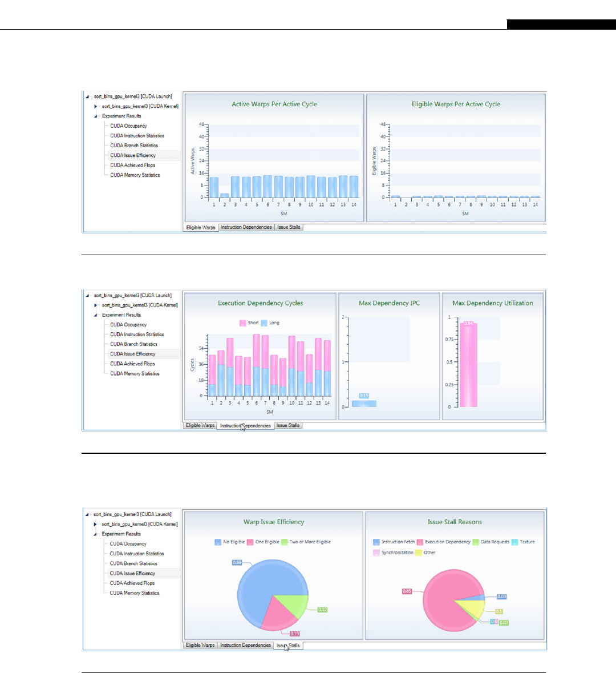Open CUDA Achieved Flops beside Execution Dependency chart
The height and width of the screenshot is (673, 616).
click(x=132, y=364)
